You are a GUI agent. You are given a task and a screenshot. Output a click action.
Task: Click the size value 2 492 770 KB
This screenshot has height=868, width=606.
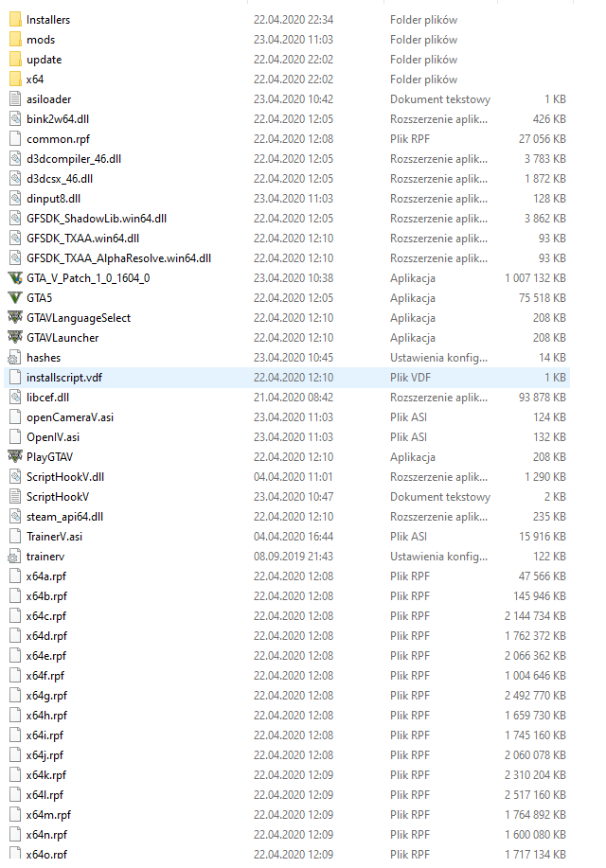[x=535, y=696]
